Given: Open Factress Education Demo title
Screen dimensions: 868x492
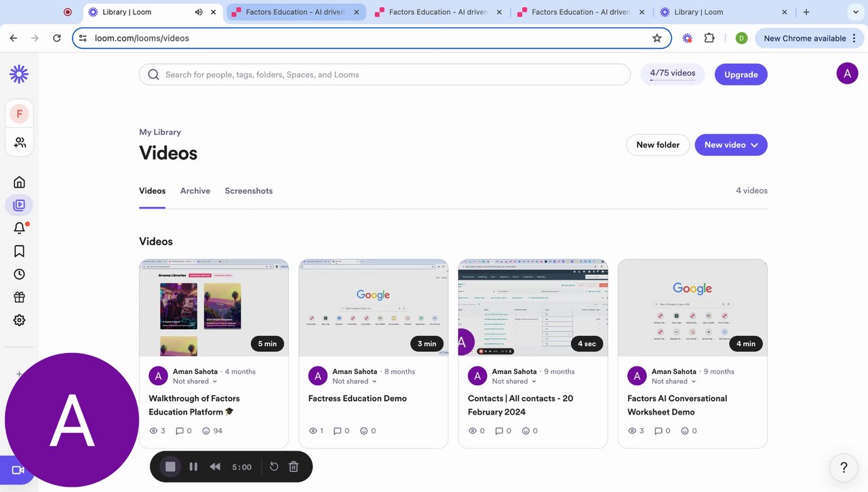Looking at the screenshot, I should pos(357,398).
